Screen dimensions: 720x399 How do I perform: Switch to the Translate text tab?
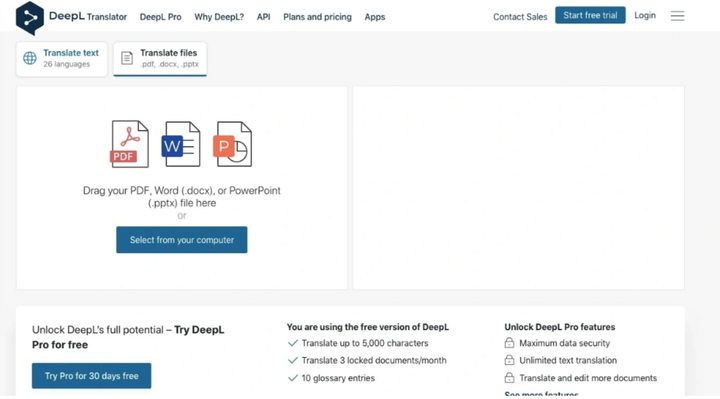click(x=62, y=59)
